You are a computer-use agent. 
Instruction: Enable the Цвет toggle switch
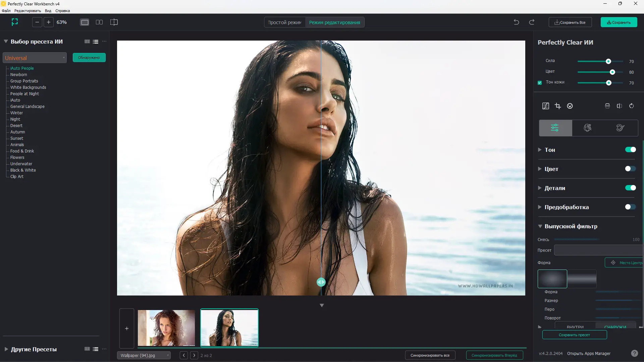630,169
